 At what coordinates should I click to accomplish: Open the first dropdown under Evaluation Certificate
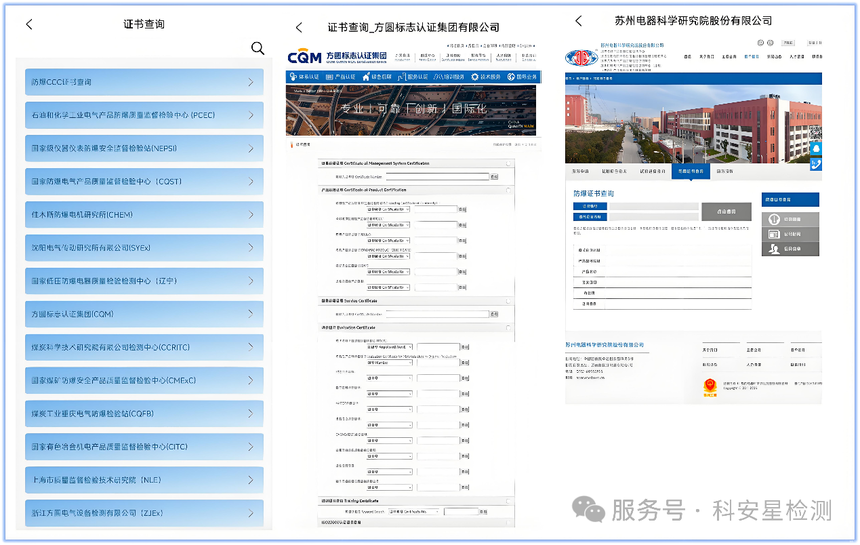(389, 347)
